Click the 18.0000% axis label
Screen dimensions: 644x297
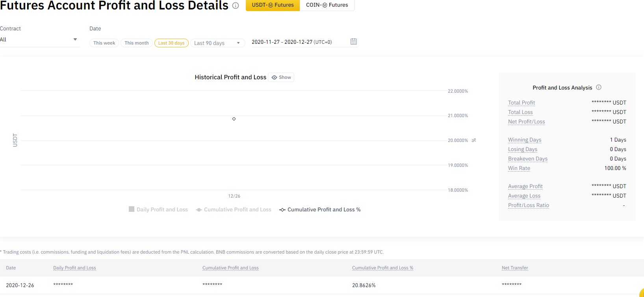(x=458, y=190)
